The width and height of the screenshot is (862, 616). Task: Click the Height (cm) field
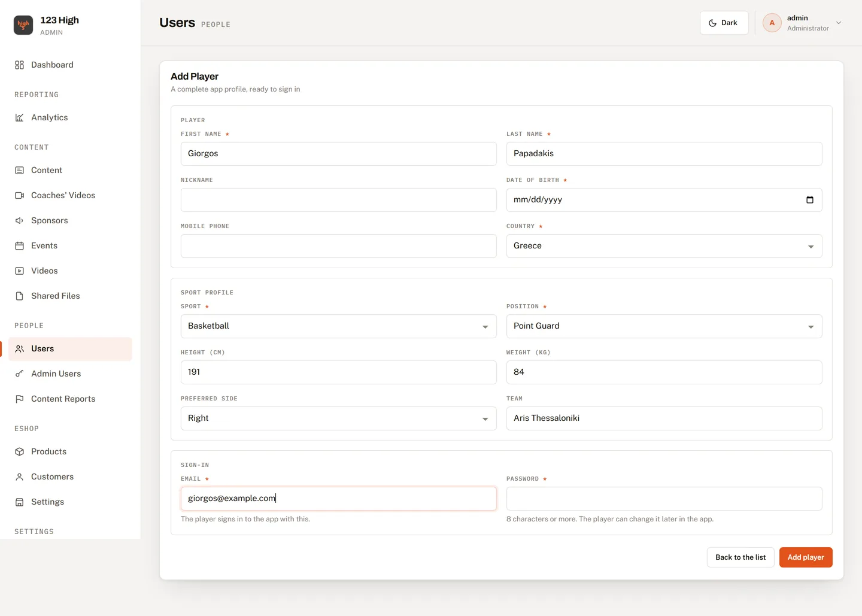[x=339, y=372]
